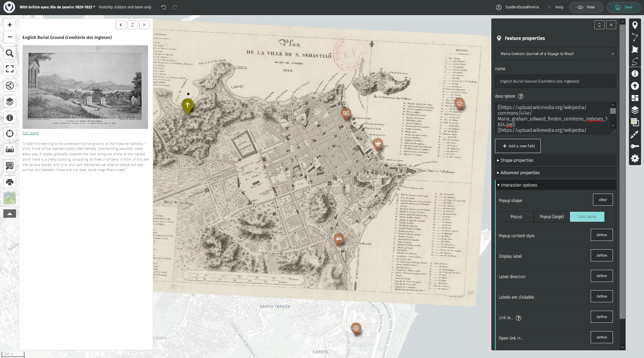Open permissions via the key icon
This screenshot has height=358, width=644.
[635, 146]
